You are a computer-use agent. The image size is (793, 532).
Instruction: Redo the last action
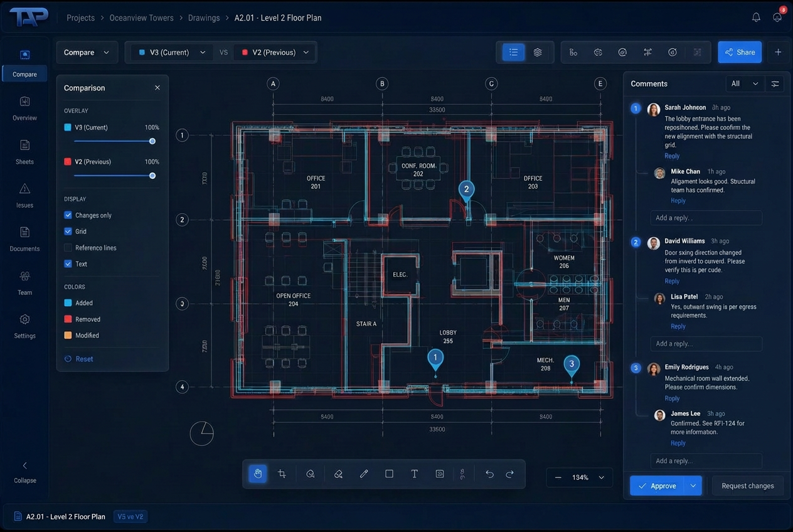click(x=509, y=474)
